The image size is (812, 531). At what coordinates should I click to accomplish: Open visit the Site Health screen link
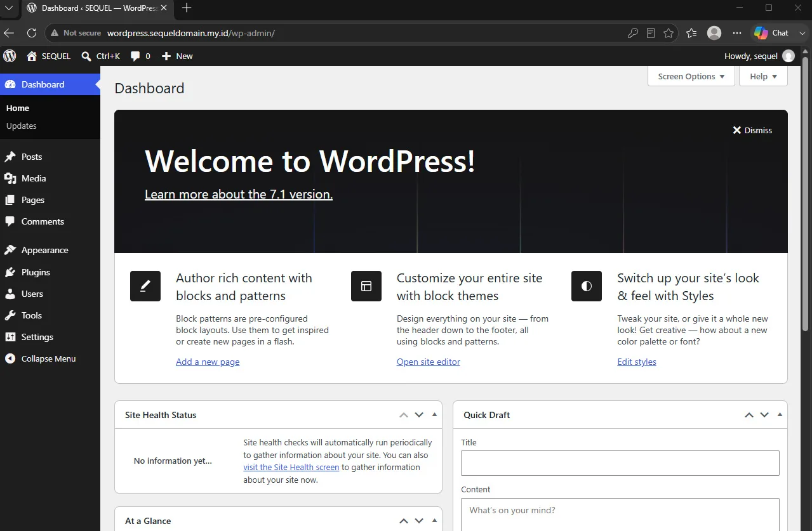pyautogui.click(x=291, y=467)
